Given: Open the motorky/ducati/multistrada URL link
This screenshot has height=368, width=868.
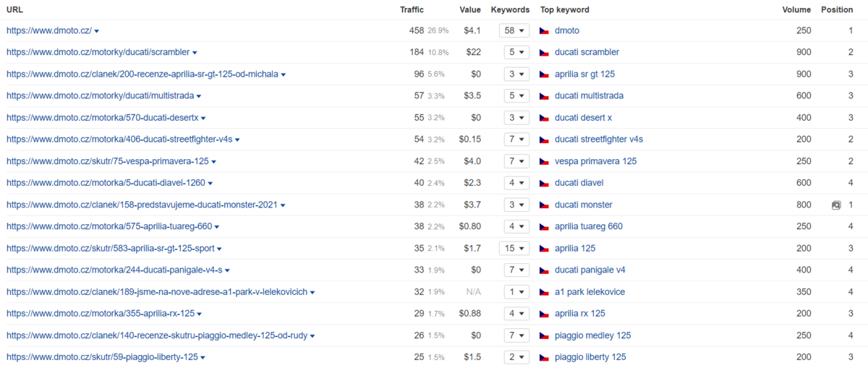Looking at the screenshot, I should [101, 96].
